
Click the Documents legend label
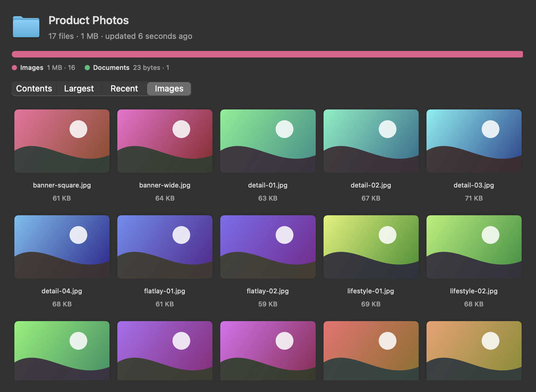tap(111, 68)
